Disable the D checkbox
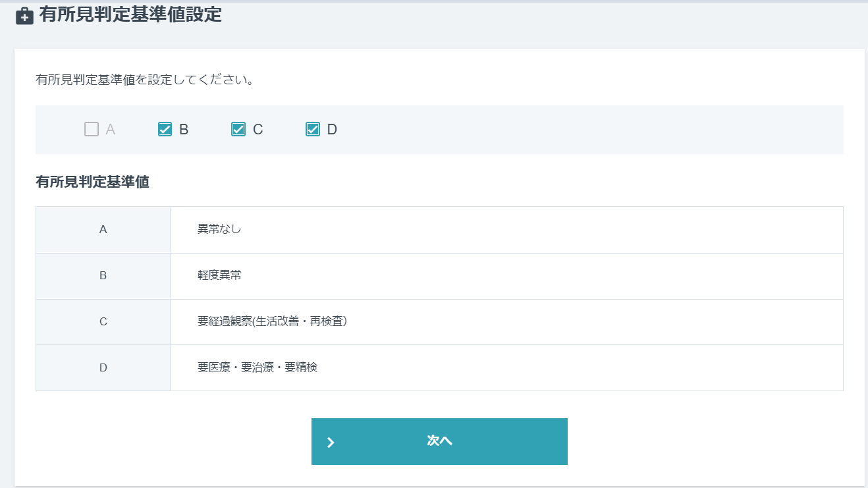The width and height of the screenshot is (868, 488). point(312,129)
